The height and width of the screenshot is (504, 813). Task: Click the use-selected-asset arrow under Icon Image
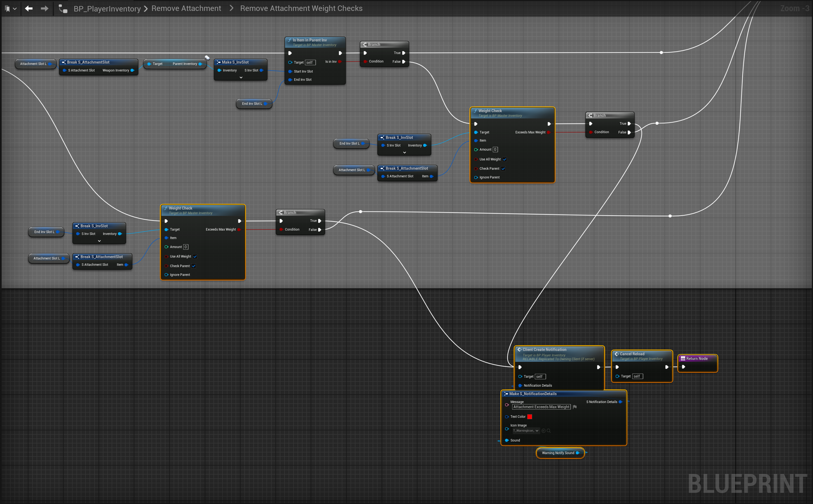pos(543,431)
